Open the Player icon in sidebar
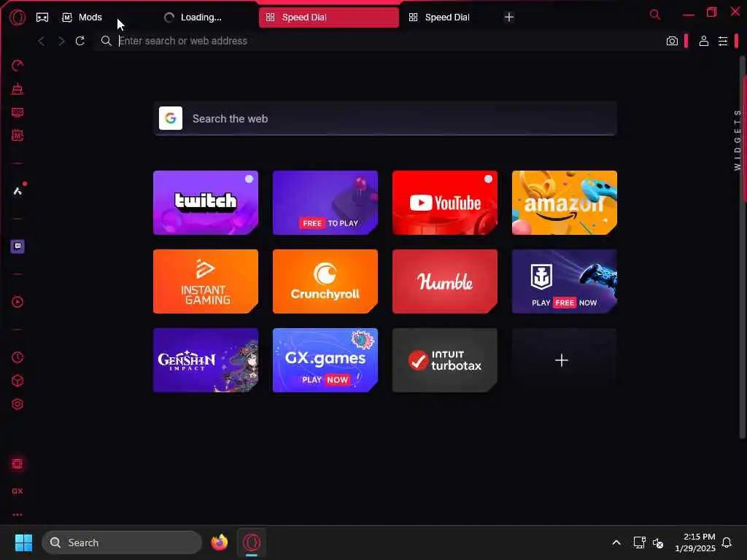Screen dimensions: 747x560 (18, 302)
